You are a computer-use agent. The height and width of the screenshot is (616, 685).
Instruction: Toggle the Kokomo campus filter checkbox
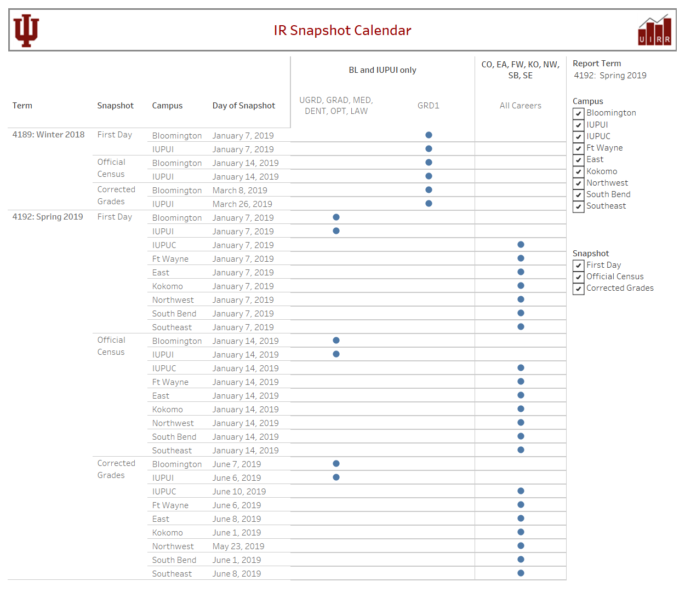[578, 171]
